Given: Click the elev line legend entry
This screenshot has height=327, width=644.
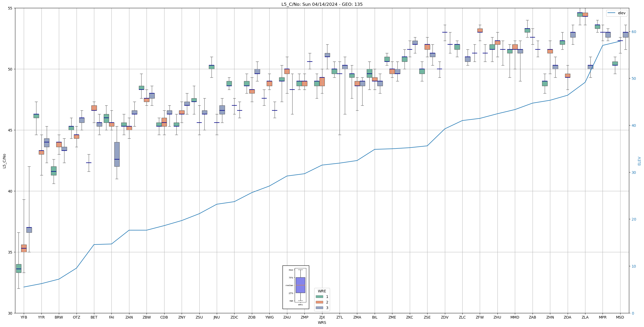Looking at the screenshot, I should [x=616, y=13].
